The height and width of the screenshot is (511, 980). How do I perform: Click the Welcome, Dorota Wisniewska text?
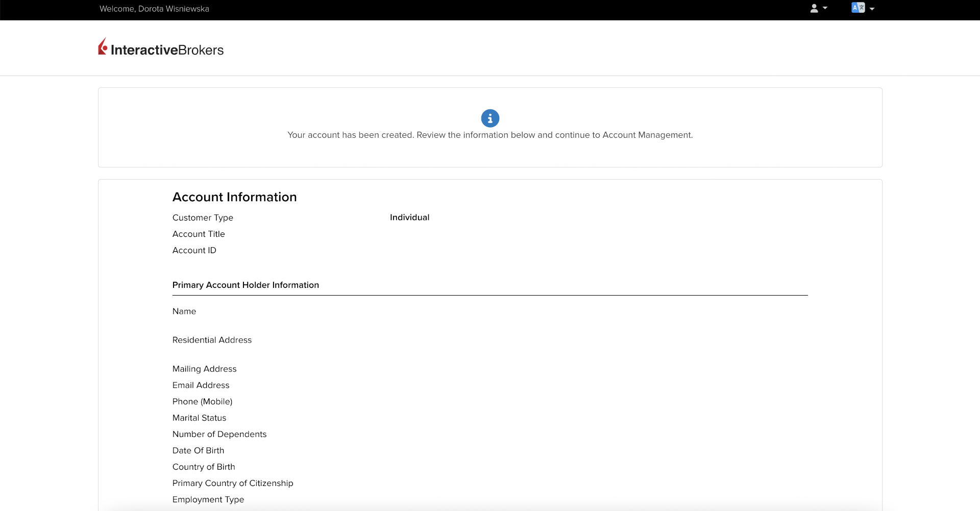click(x=154, y=9)
